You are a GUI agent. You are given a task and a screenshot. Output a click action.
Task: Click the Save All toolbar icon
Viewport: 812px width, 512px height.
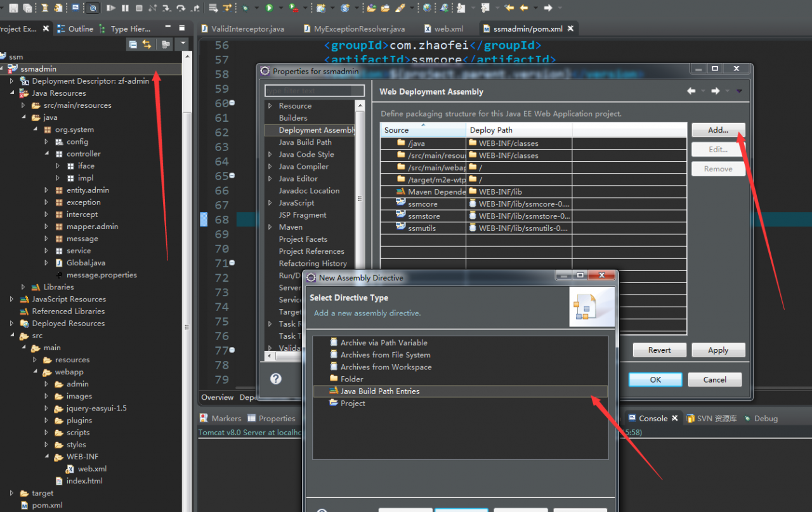click(x=27, y=8)
